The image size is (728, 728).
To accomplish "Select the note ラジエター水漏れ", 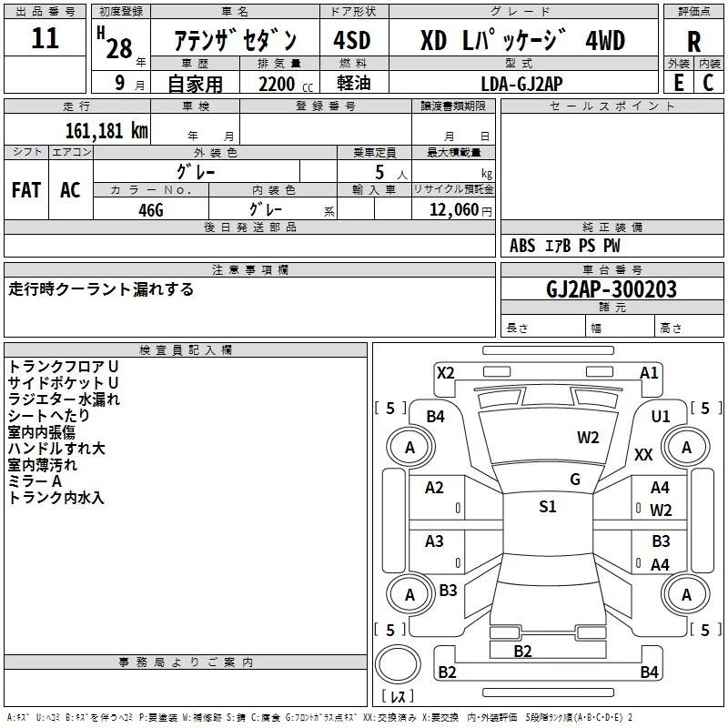I will [64, 399].
